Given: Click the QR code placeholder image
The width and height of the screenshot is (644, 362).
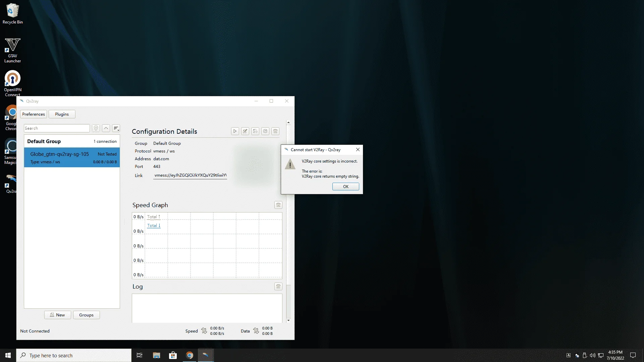Looking at the screenshot, I should pos(254,165).
